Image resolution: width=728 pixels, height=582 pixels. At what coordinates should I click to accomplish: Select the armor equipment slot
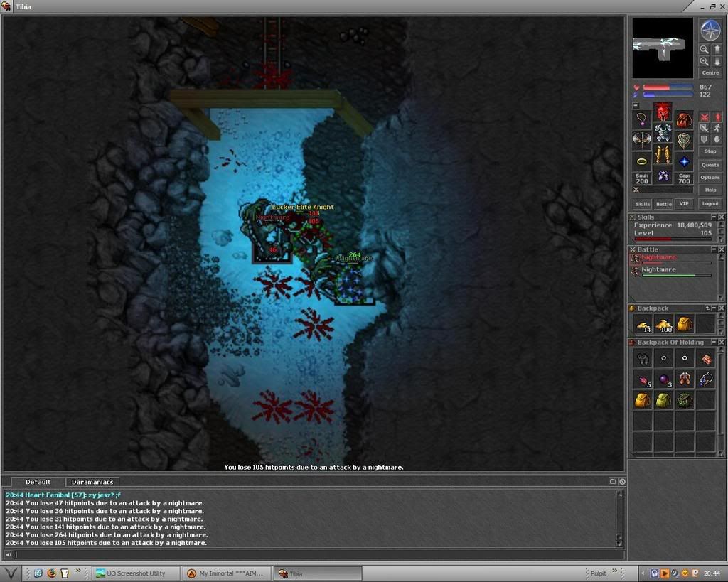[x=663, y=133]
